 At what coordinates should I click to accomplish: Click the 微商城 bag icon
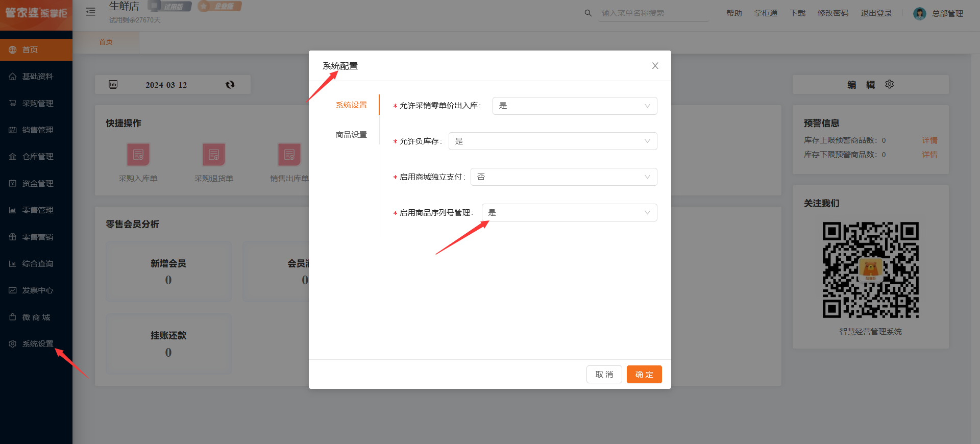pyautogui.click(x=13, y=317)
